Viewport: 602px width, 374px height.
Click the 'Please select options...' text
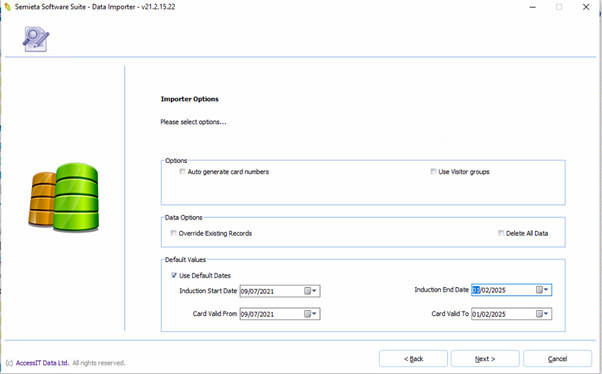coord(194,122)
